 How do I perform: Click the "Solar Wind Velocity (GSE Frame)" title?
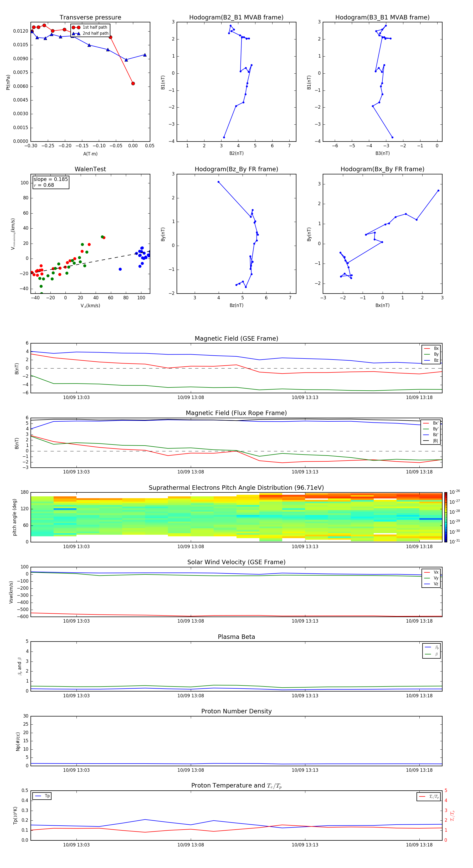click(236, 562)
